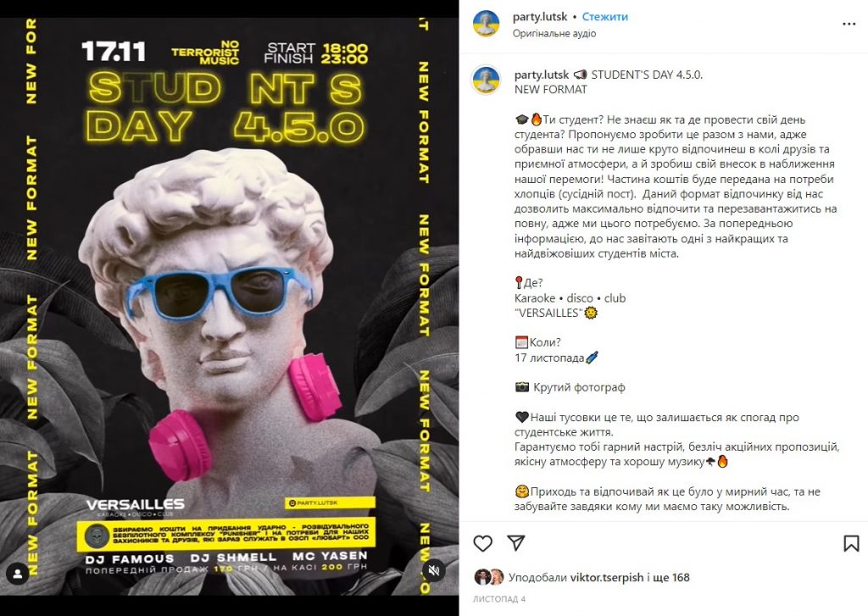Image resolution: width=868 pixels, height=616 pixels.
Task: Click the Student's Day video poster
Action: pos(229,306)
